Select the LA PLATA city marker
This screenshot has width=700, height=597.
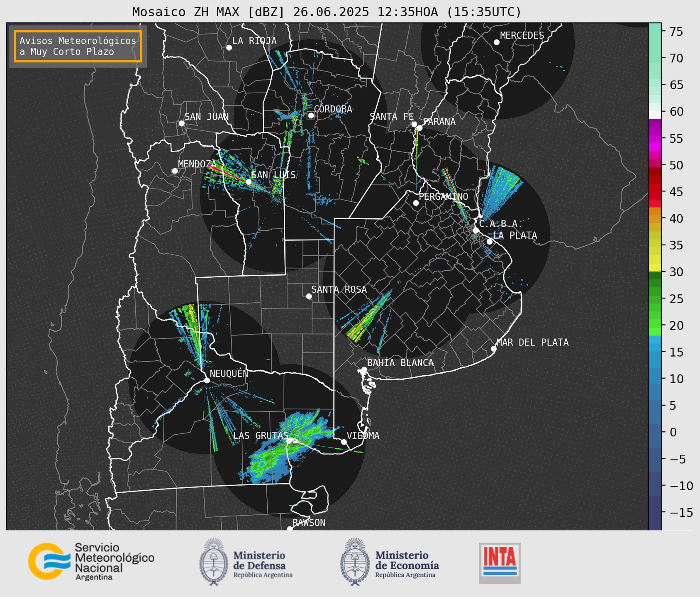(x=490, y=242)
